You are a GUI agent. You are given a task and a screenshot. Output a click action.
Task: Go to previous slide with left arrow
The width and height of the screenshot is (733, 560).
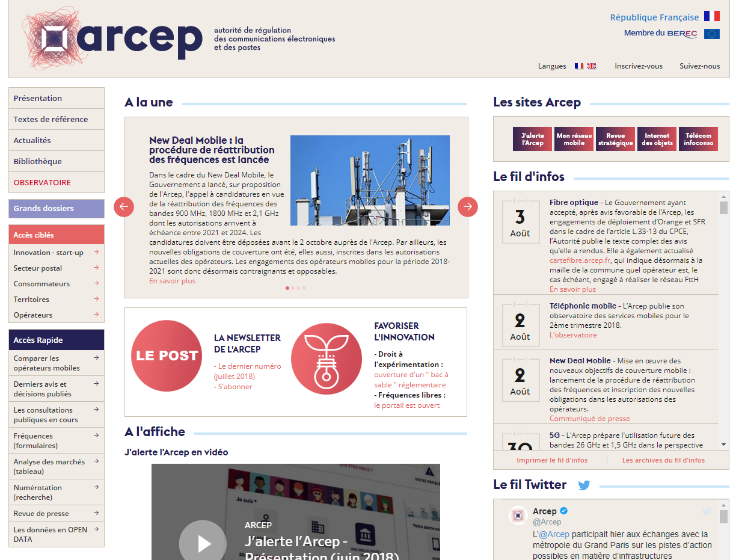(x=124, y=207)
